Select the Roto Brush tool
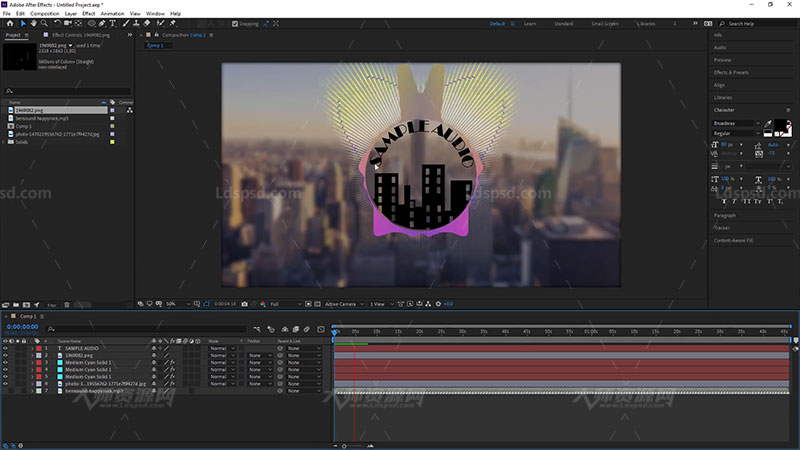Image resolution: width=800 pixels, height=450 pixels. [x=161, y=23]
